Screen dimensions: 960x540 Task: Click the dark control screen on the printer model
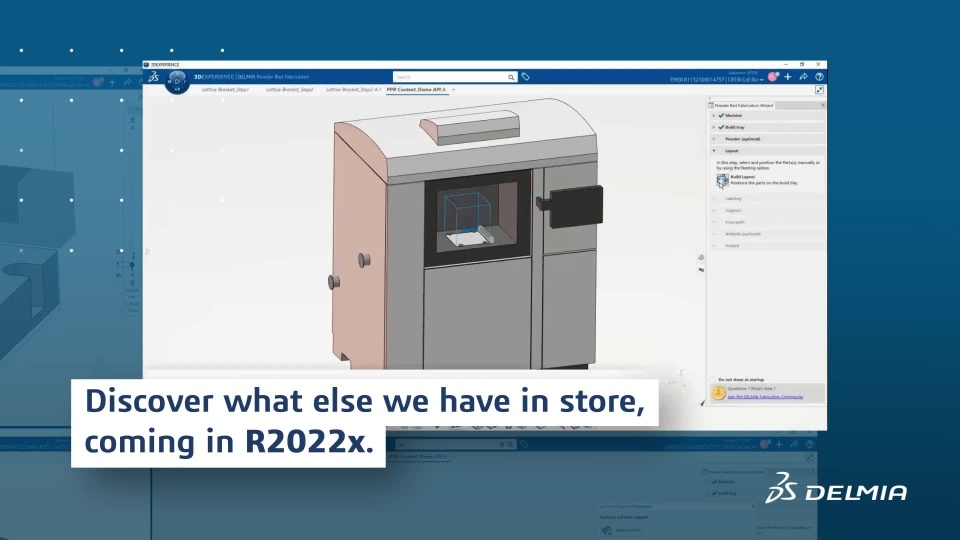[x=576, y=206]
